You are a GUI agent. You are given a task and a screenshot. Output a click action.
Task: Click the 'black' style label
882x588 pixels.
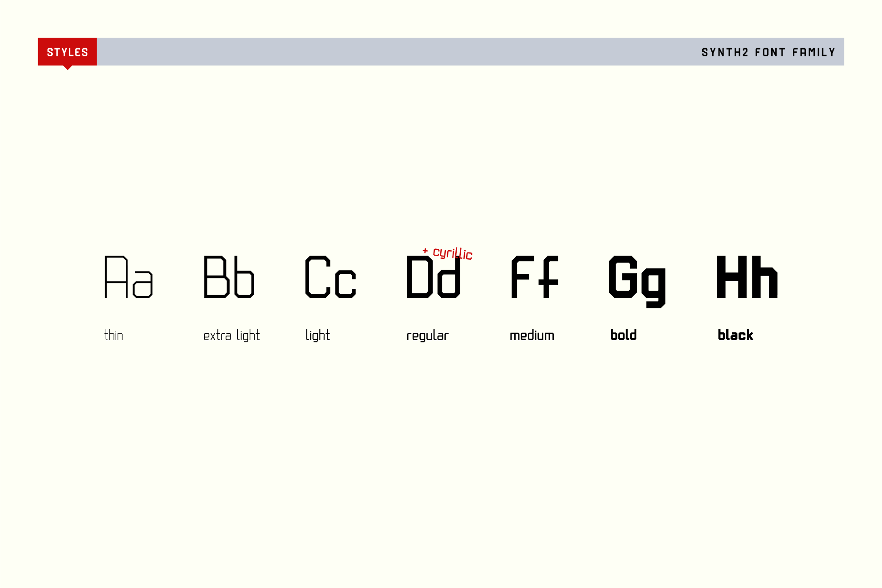tap(735, 335)
